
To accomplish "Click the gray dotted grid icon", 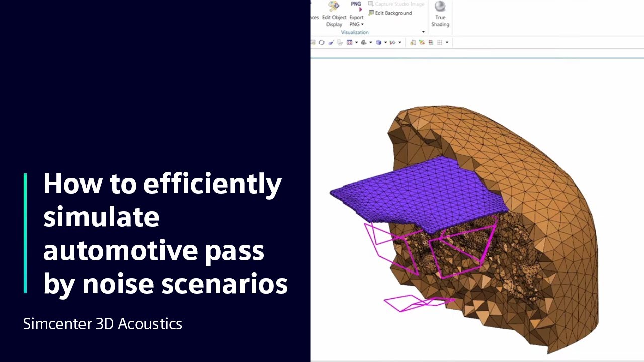I will (440, 43).
